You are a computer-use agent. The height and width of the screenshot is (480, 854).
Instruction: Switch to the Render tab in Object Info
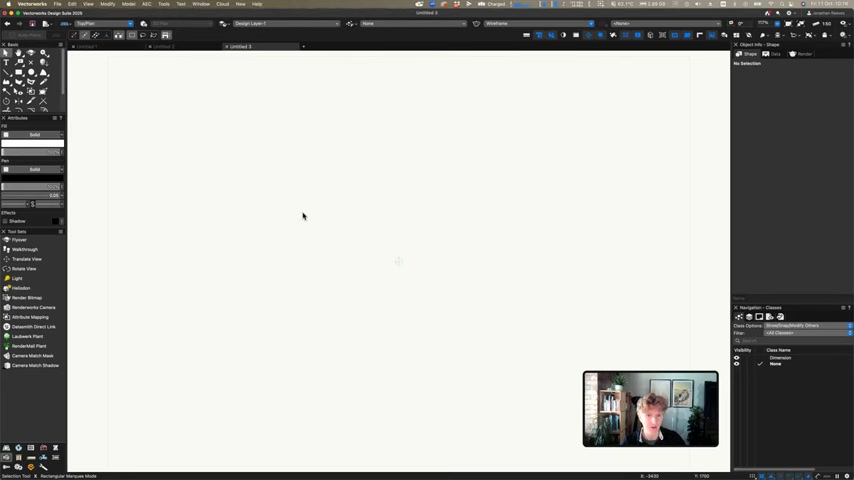pyautogui.click(x=801, y=54)
